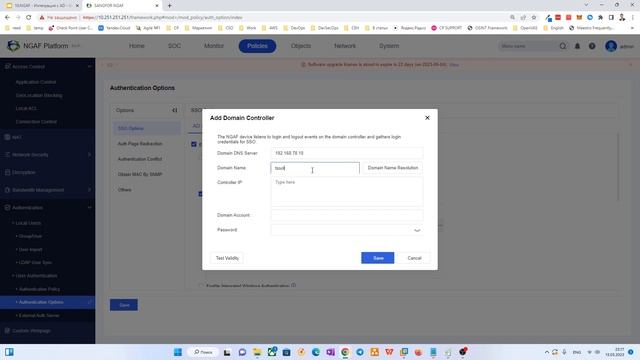The image size is (640, 360).
Task: Toggle the Local Users subtree
Action: [x=27, y=223]
